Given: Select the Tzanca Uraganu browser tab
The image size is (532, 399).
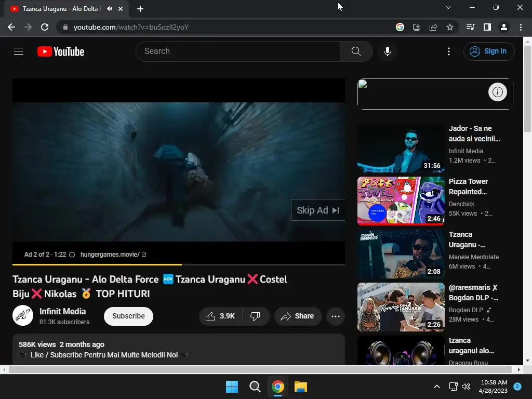Looking at the screenshot, I should pos(66,9).
